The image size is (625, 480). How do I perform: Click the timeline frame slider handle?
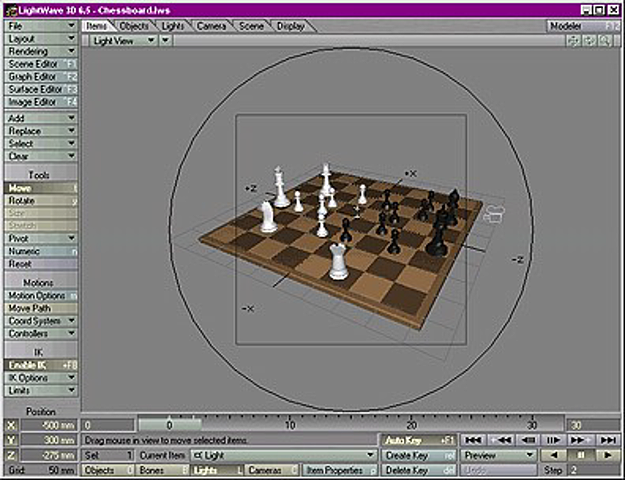point(170,425)
